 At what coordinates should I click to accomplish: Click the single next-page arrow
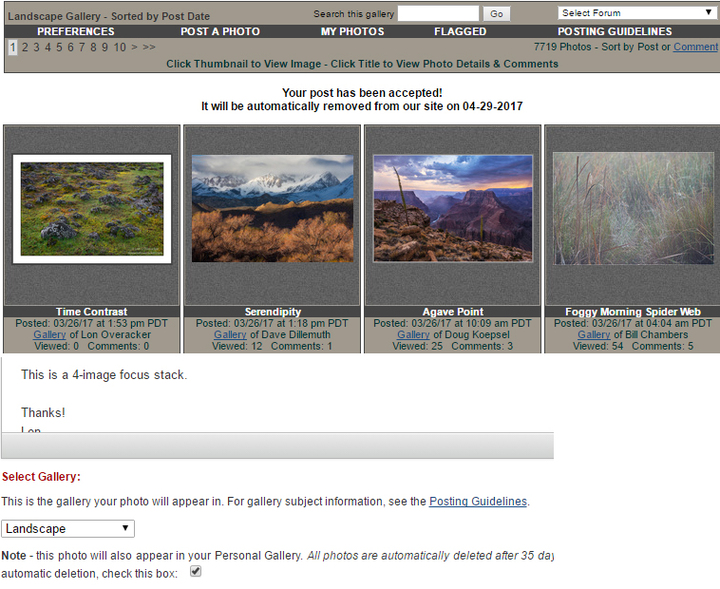(x=134, y=47)
